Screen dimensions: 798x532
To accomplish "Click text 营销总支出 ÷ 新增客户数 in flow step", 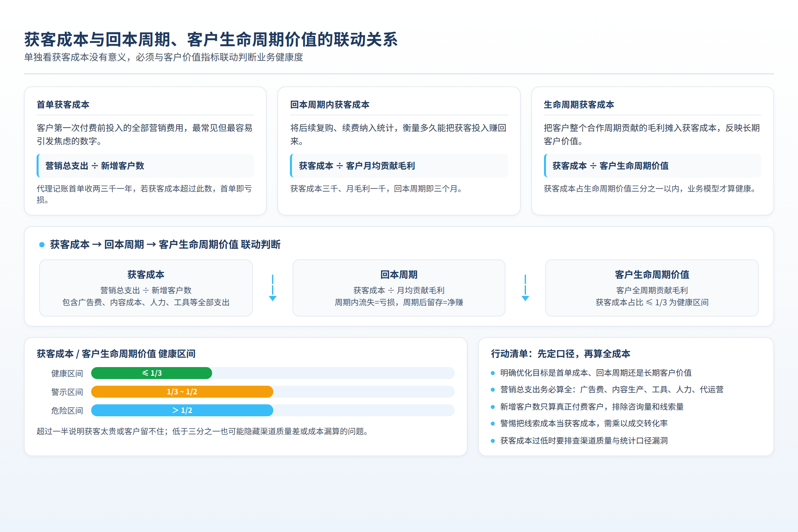I will [x=146, y=290].
